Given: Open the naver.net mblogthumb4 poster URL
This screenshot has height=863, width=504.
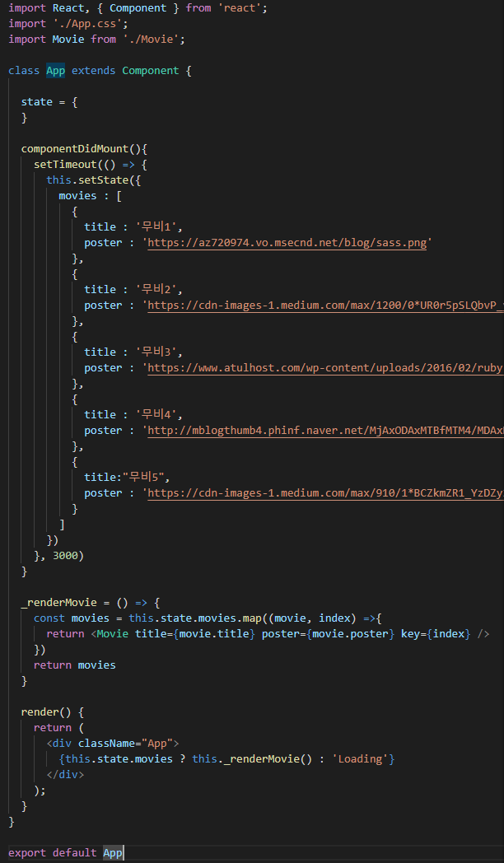Looking at the screenshot, I should (326, 431).
